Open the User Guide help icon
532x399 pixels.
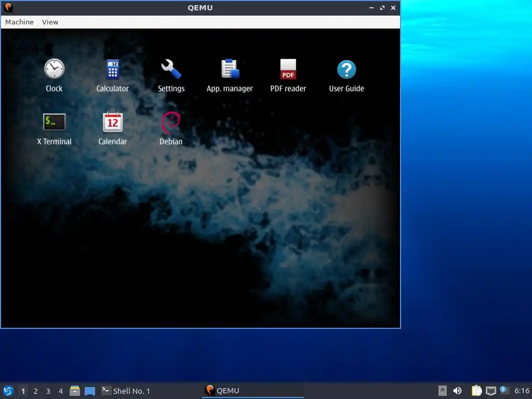[x=347, y=70]
